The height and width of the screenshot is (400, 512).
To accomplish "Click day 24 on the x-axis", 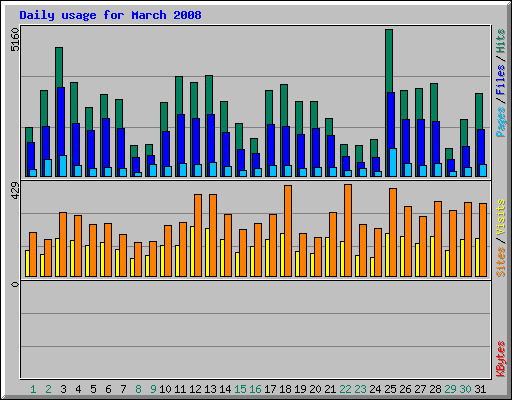I will [375, 389].
